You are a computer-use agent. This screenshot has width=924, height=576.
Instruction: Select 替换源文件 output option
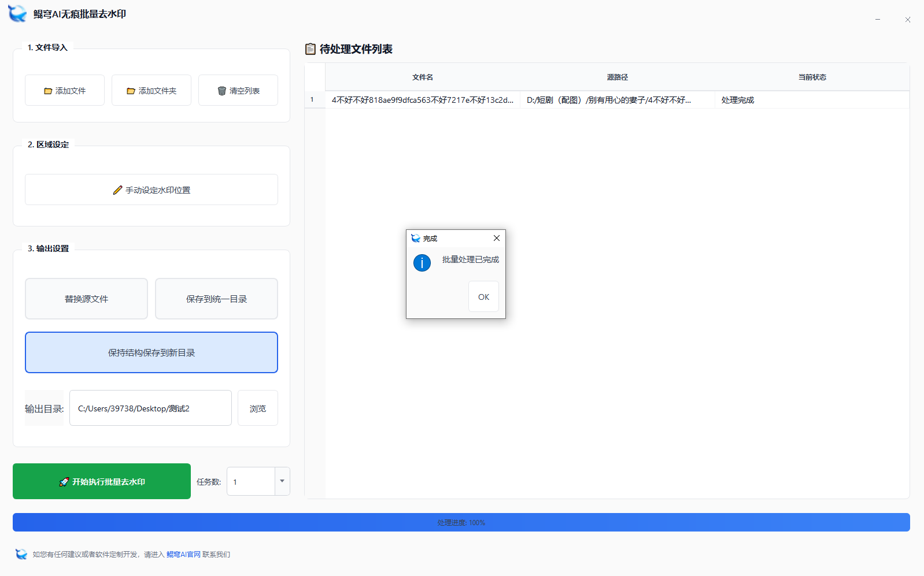click(86, 299)
